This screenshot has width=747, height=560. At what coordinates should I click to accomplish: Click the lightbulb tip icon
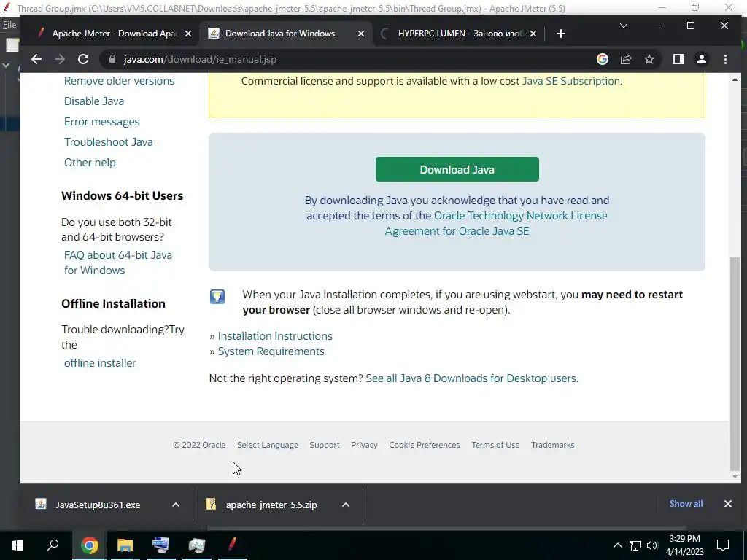point(217,297)
